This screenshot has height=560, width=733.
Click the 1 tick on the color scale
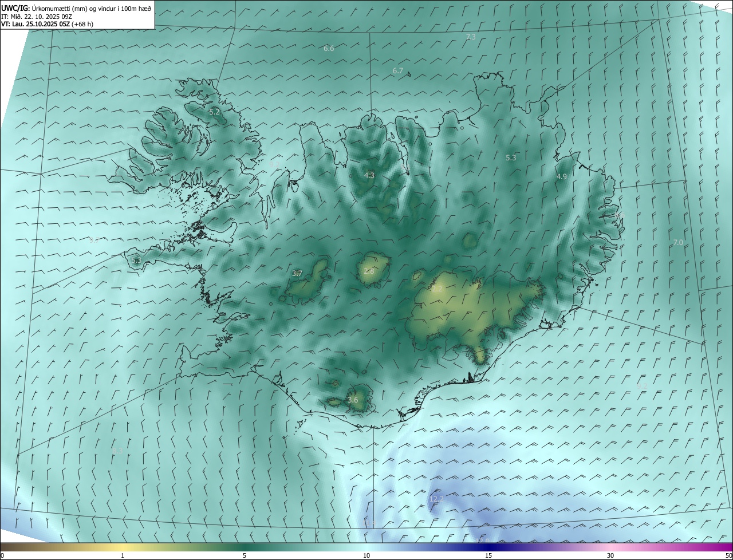pos(123,555)
